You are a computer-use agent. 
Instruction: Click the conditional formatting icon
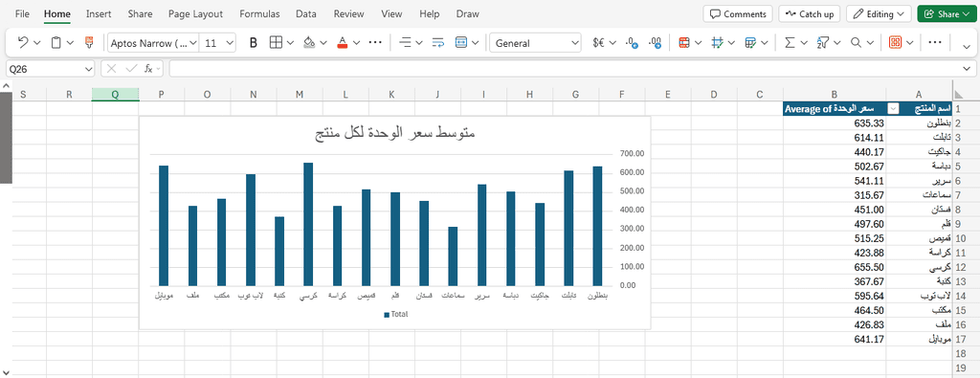tap(683, 42)
